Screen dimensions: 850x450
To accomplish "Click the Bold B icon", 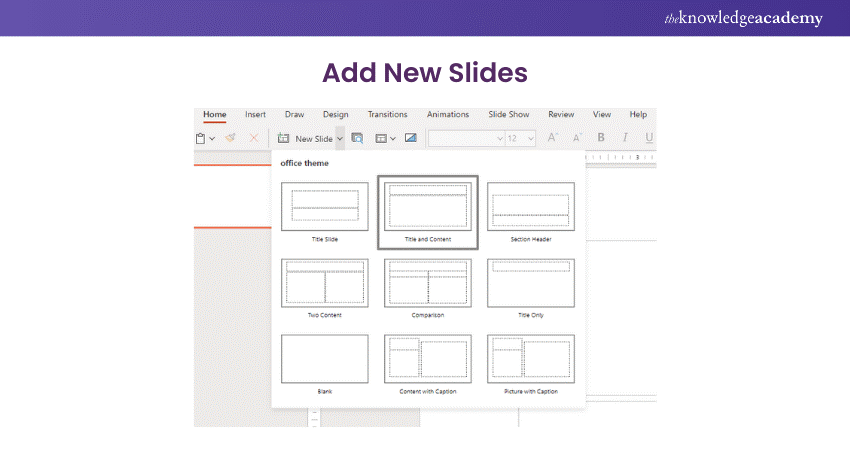I will [601, 139].
